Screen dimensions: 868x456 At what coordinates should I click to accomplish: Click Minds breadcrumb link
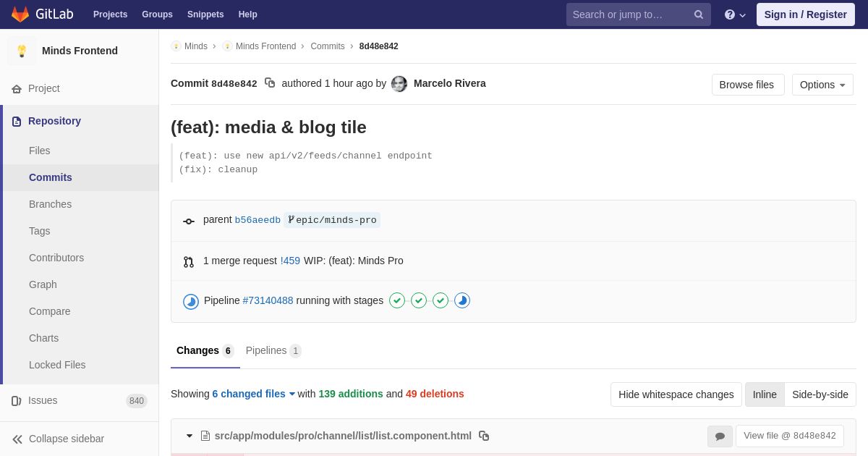[196, 46]
